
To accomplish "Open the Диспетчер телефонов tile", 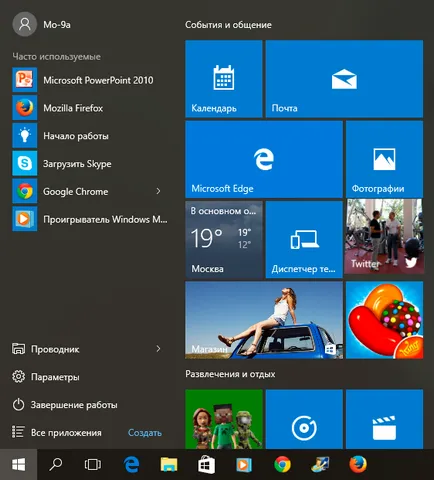I will click(304, 239).
